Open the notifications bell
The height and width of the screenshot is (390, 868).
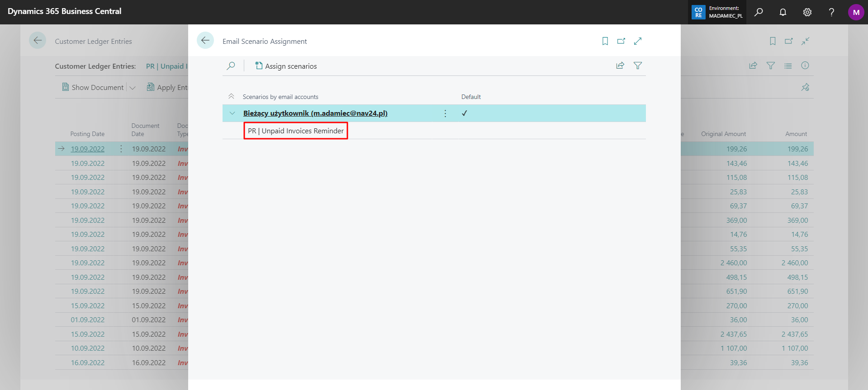pyautogui.click(x=783, y=12)
